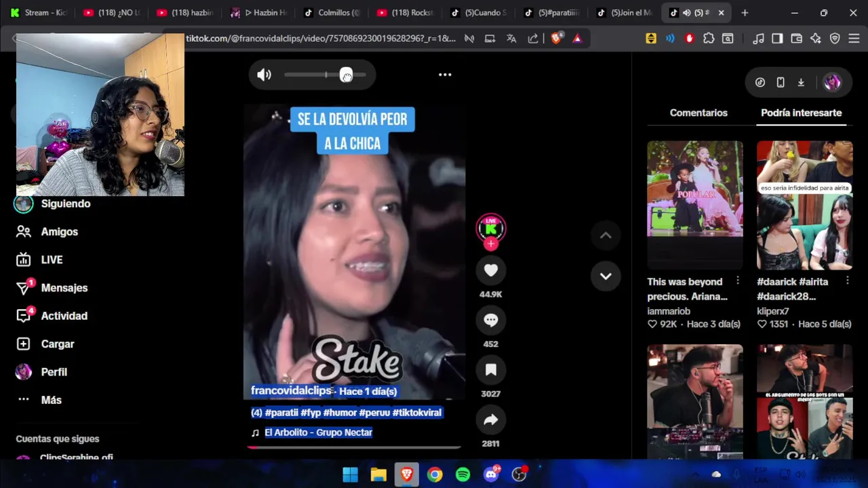Close the active TikTok tab
The width and height of the screenshot is (868, 488).
coord(721,12)
